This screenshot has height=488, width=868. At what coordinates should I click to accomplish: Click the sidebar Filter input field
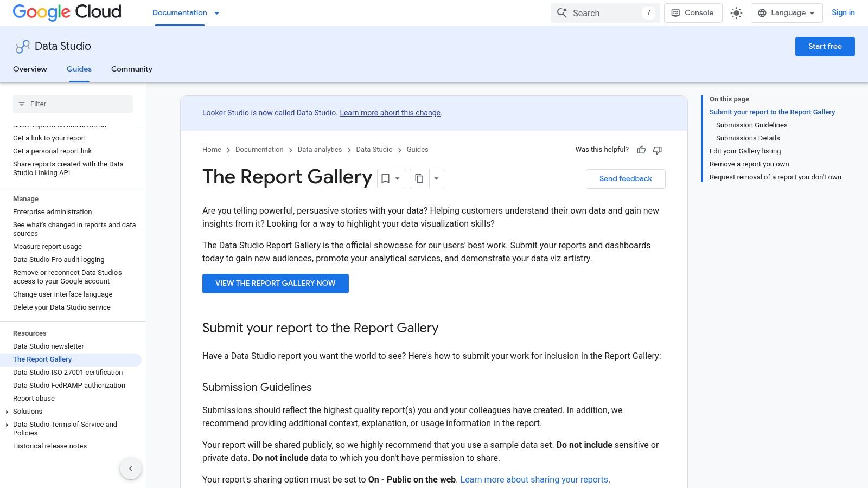73,104
